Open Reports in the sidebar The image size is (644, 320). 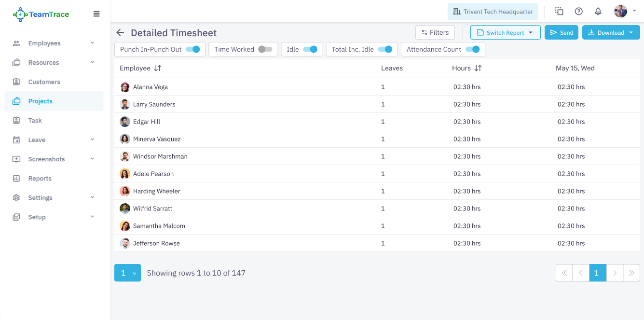[x=40, y=179]
